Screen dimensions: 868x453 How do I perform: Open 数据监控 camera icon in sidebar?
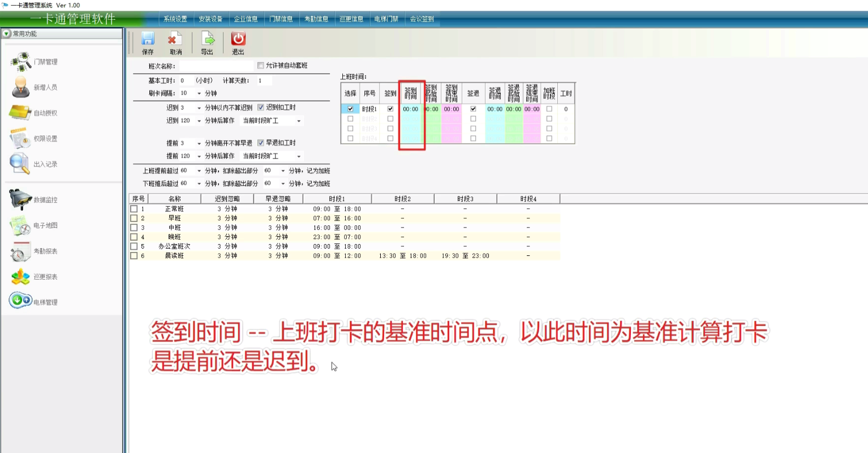click(20, 199)
